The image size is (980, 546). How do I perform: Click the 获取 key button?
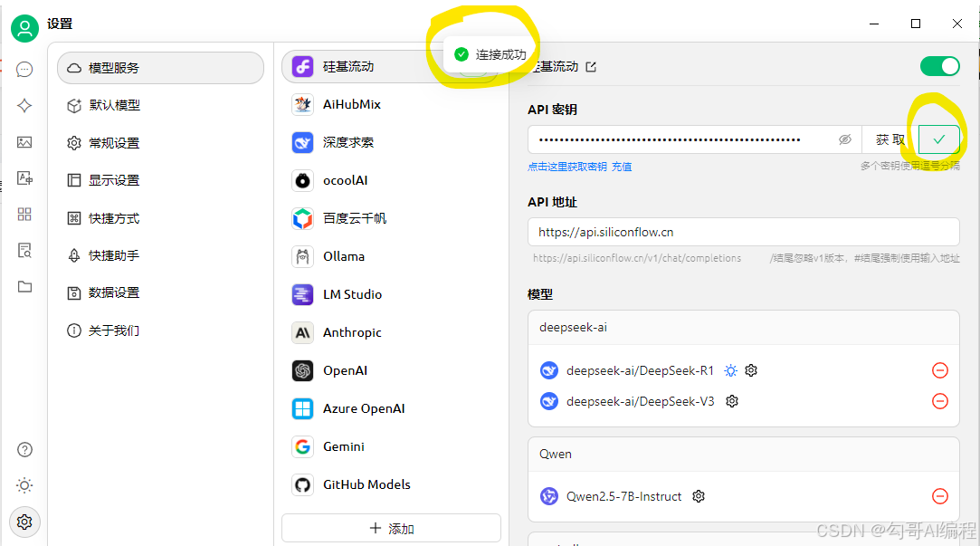coord(890,139)
